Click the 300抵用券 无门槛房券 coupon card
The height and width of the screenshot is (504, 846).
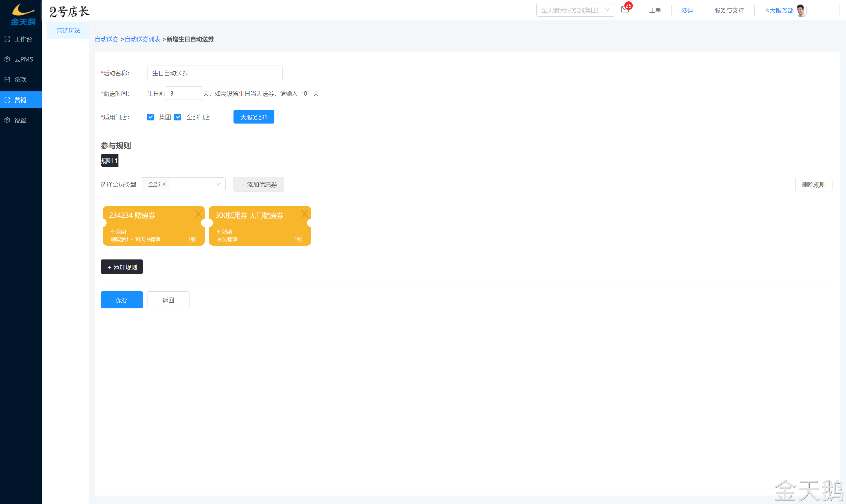260,226
